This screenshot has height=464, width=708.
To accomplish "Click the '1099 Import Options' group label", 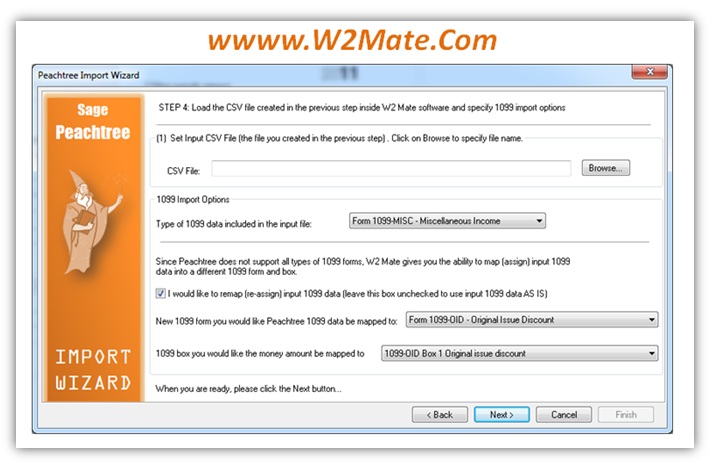I will (193, 200).
